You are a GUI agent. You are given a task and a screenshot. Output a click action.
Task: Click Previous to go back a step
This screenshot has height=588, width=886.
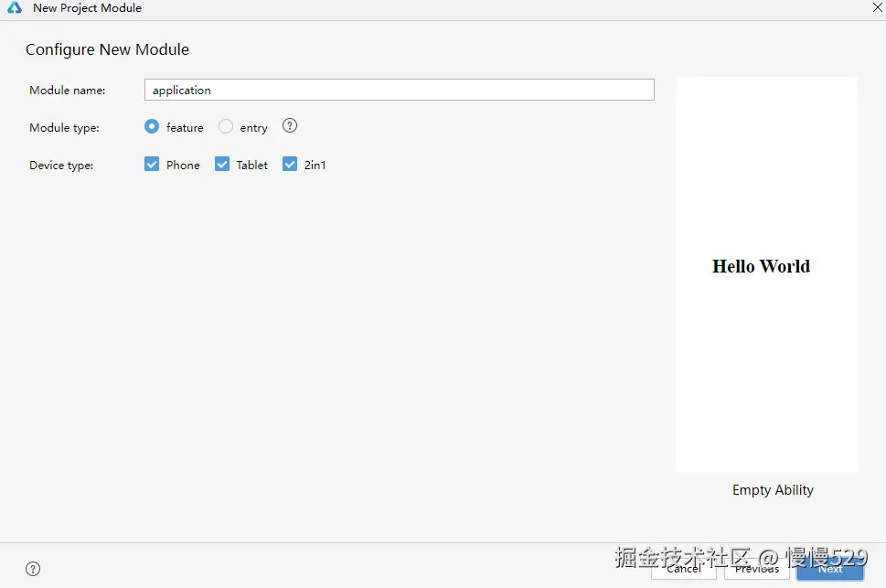pyautogui.click(x=756, y=568)
